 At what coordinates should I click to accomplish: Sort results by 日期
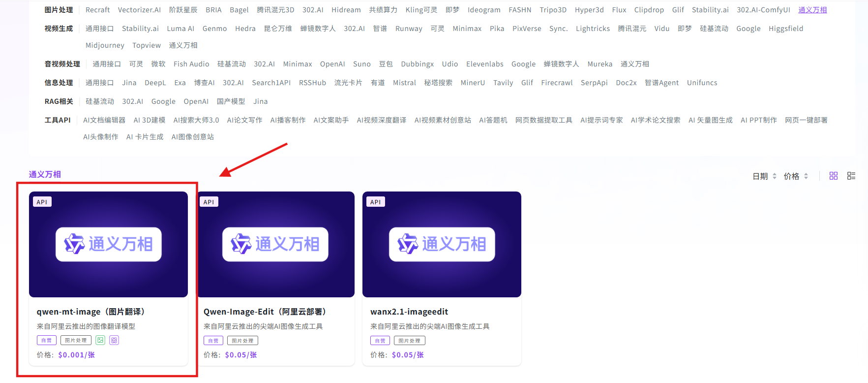[765, 176]
